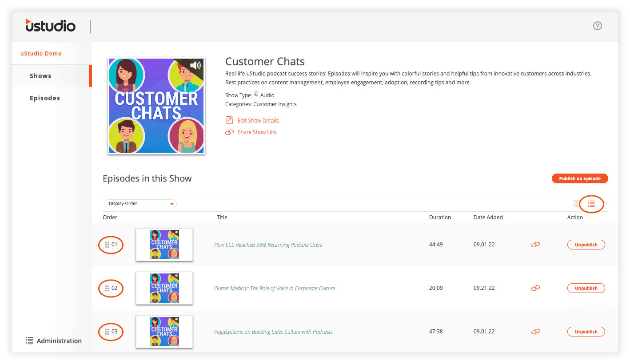
Task: Click the Title column header
Action: [x=222, y=218]
